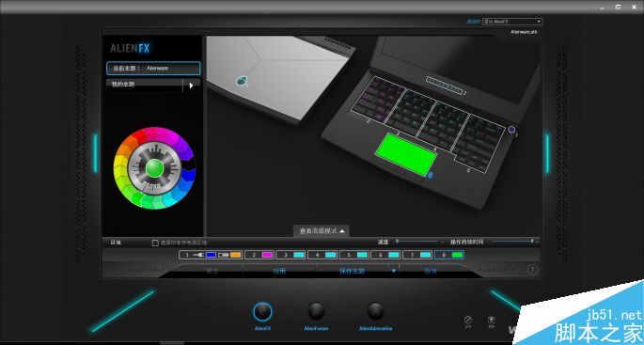Select the media bar zone 7 strip
The width and height of the screenshot is (644, 345).
coord(444,85)
